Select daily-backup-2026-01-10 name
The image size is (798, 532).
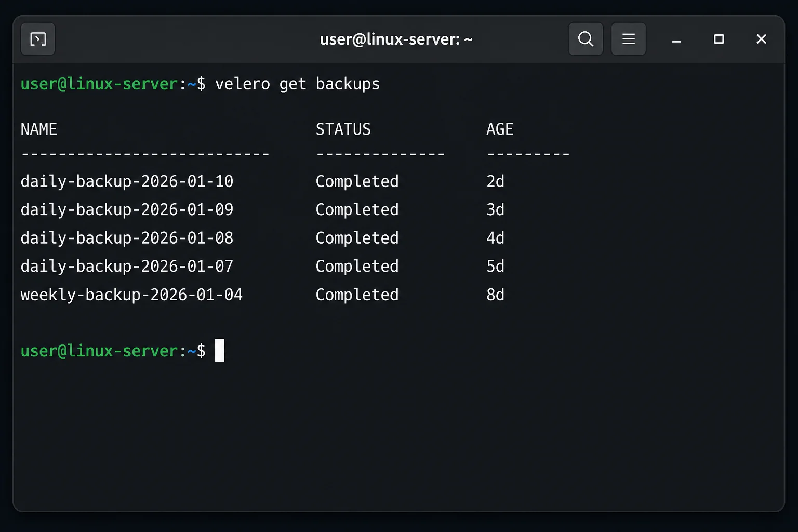[127, 181]
